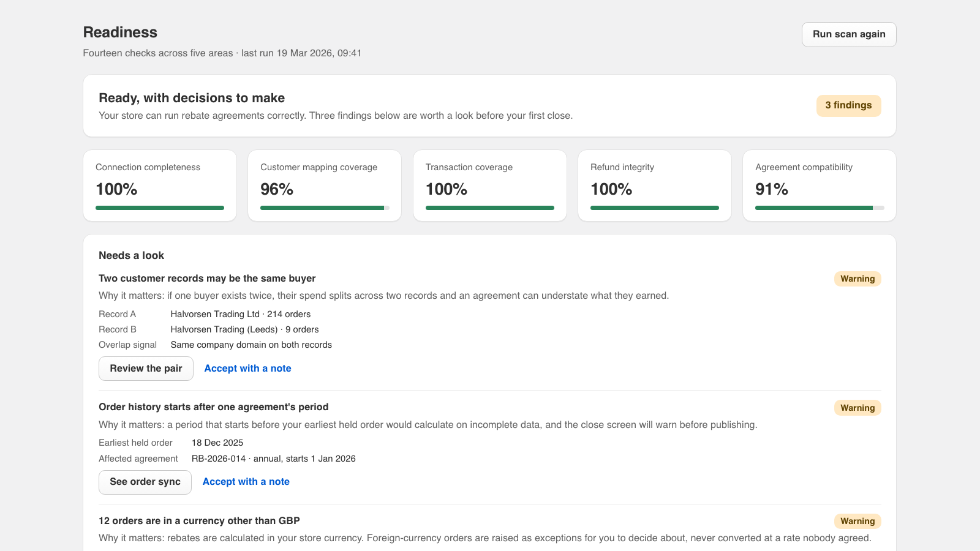Viewport: 980px width, 551px height.
Task: Click the 96% mapping coverage value
Action: (277, 189)
